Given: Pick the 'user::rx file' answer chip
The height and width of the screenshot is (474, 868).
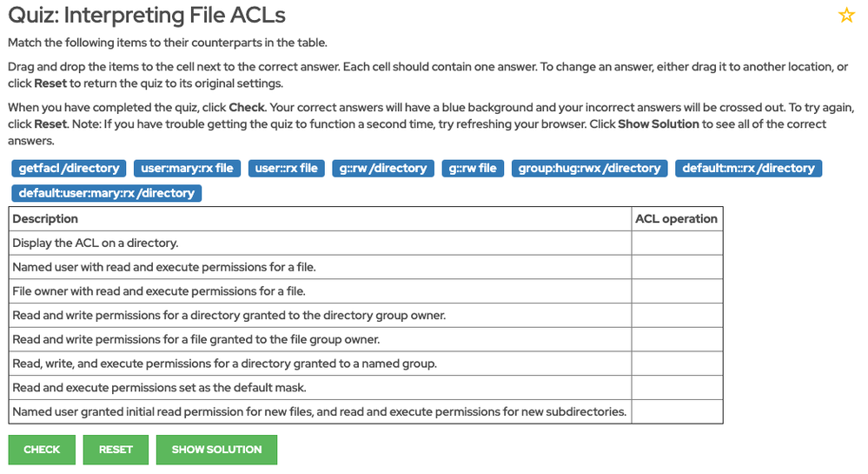Looking at the screenshot, I should pyautogui.click(x=287, y=168).
